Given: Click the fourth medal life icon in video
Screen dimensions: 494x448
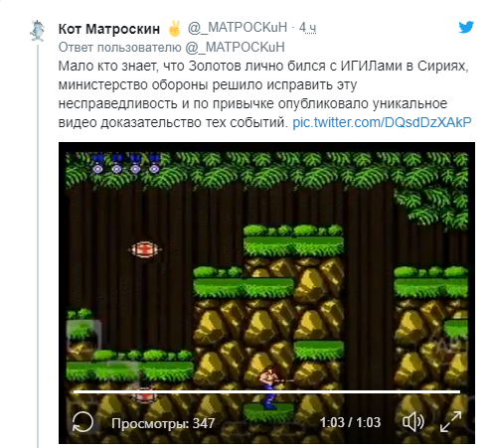Looking at the screenshot, I should [154, 164].
